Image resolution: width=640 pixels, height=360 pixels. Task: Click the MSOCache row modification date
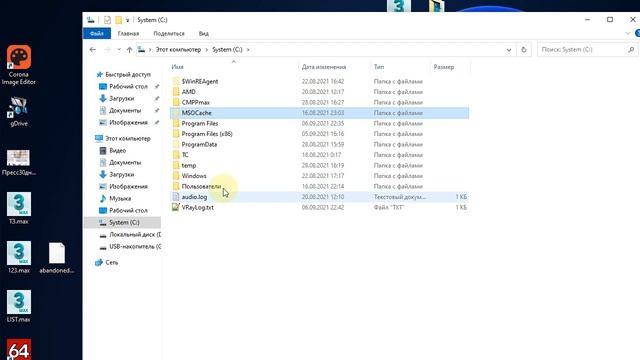323,113
